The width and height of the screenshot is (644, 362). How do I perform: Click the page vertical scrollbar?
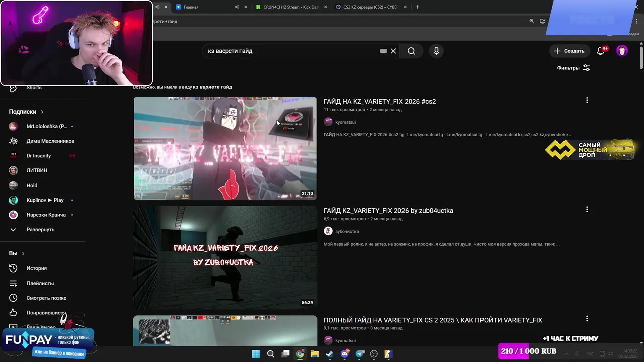pos(641,58)
